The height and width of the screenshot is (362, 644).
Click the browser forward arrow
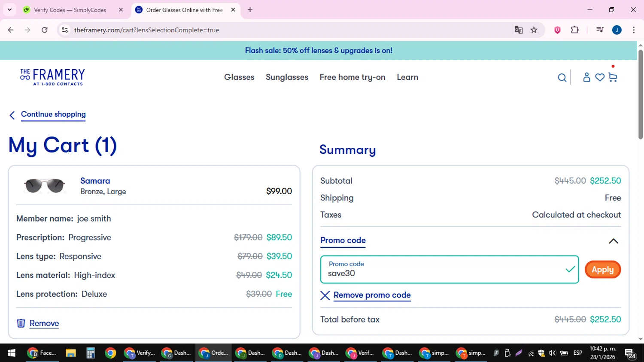[x=27, y=30]
